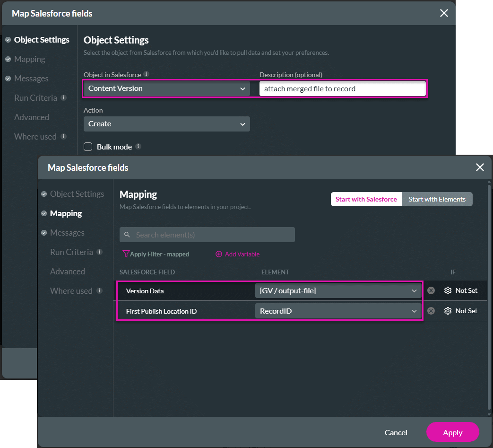Go to Advanced section in front dialog
Screen dimensions: 493x448
[x=67, y=271]
